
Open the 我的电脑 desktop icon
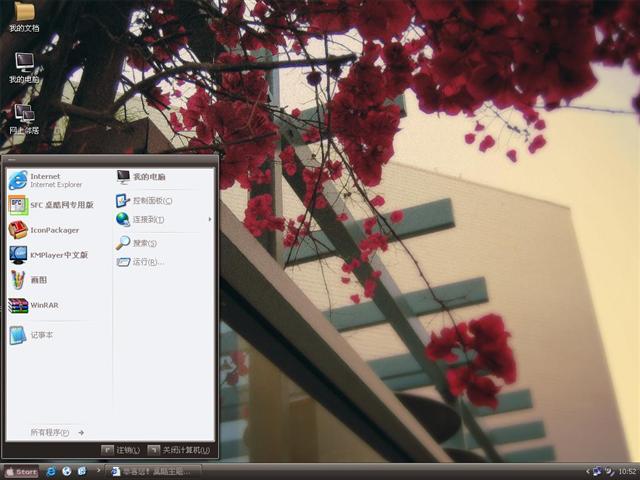pos(24,68)
